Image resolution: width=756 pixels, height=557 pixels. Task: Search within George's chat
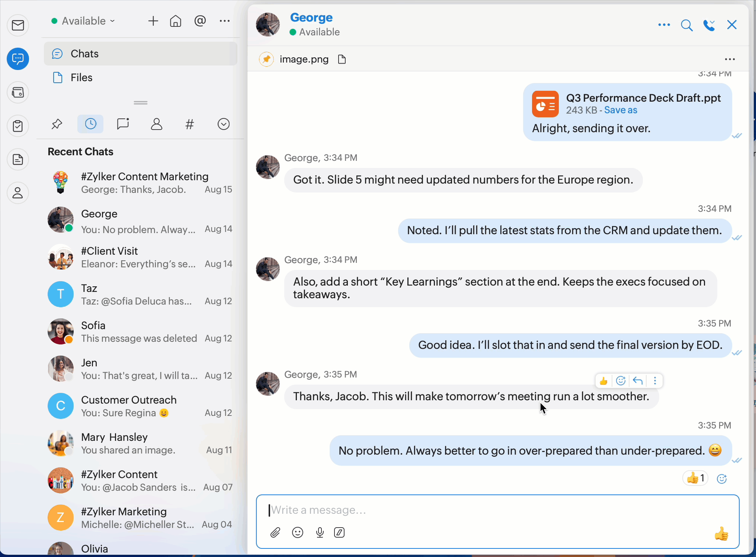click(686, 25)
